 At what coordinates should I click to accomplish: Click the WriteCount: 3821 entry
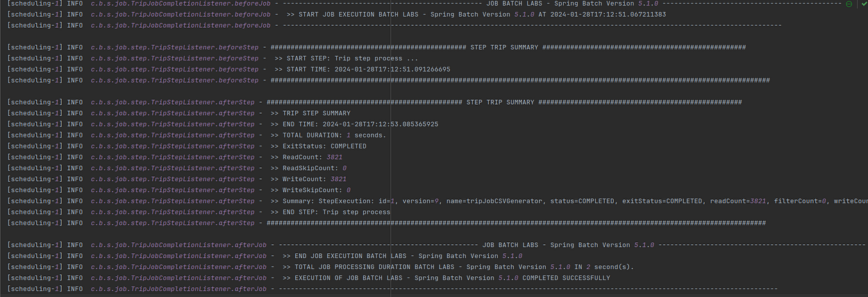[176, 179]
